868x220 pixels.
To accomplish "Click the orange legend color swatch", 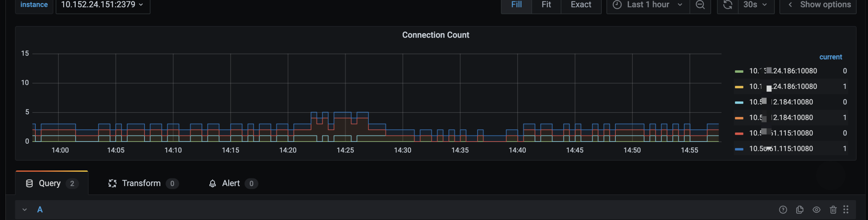I will 739,118.
